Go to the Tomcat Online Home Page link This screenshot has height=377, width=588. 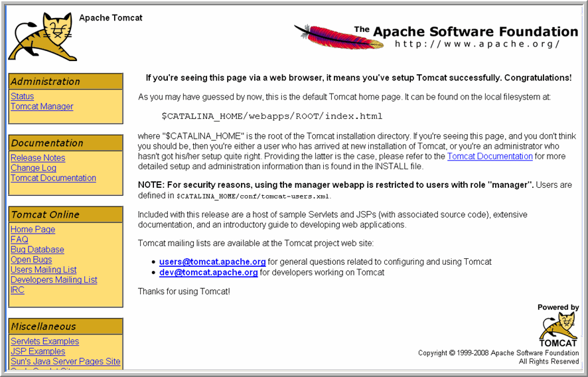click(33, 230)
